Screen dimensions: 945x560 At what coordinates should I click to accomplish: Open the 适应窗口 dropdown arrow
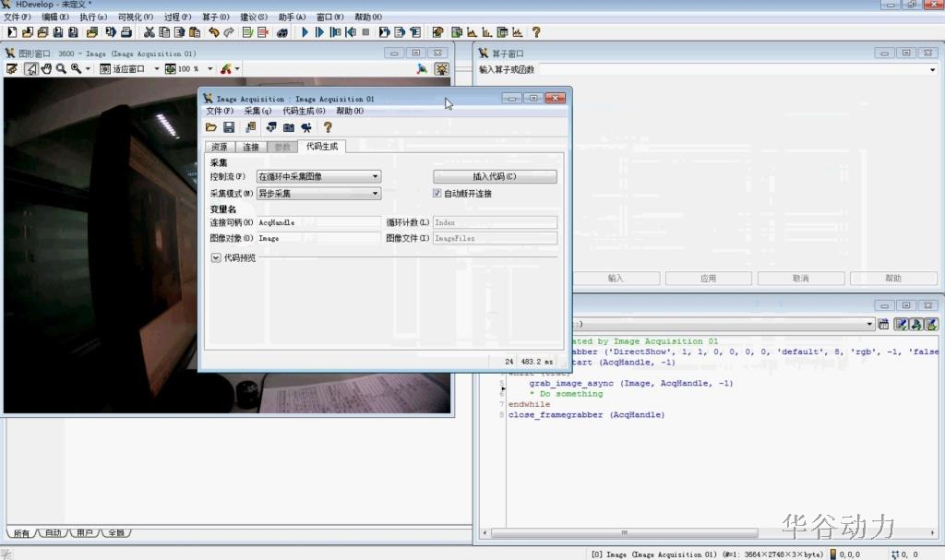pos(157,68)
